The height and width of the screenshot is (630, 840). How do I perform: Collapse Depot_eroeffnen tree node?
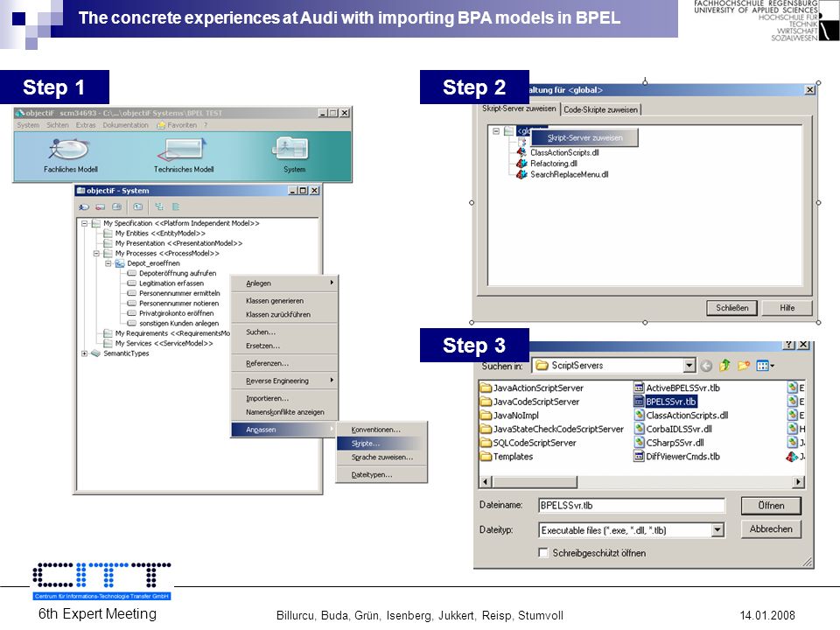pyautogui.click(x=108, y=263)
